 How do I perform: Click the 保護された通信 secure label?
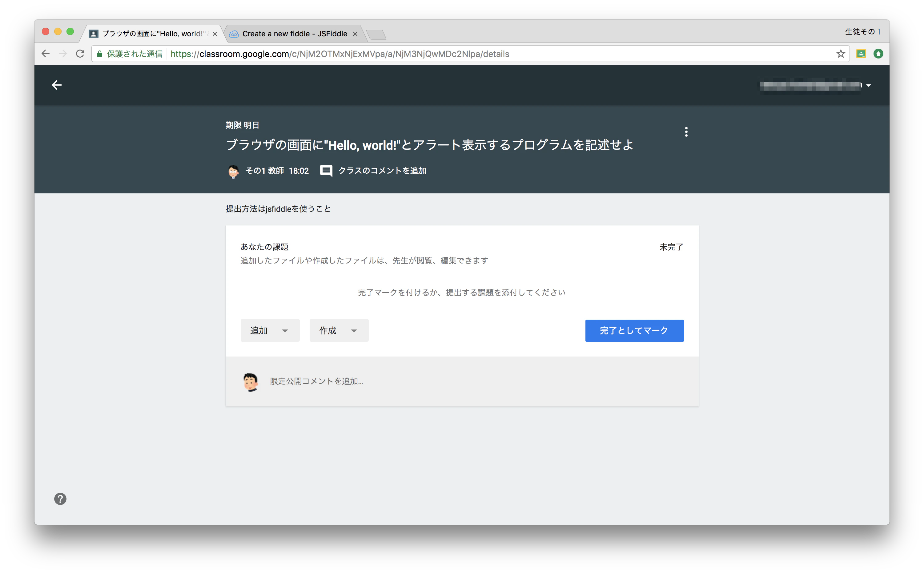(134, 54)
